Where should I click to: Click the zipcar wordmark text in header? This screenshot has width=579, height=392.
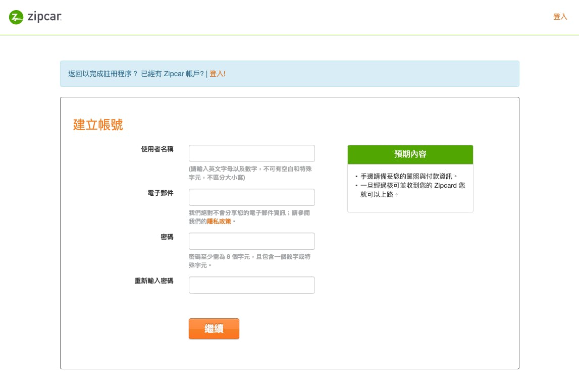tap(44, 17)
